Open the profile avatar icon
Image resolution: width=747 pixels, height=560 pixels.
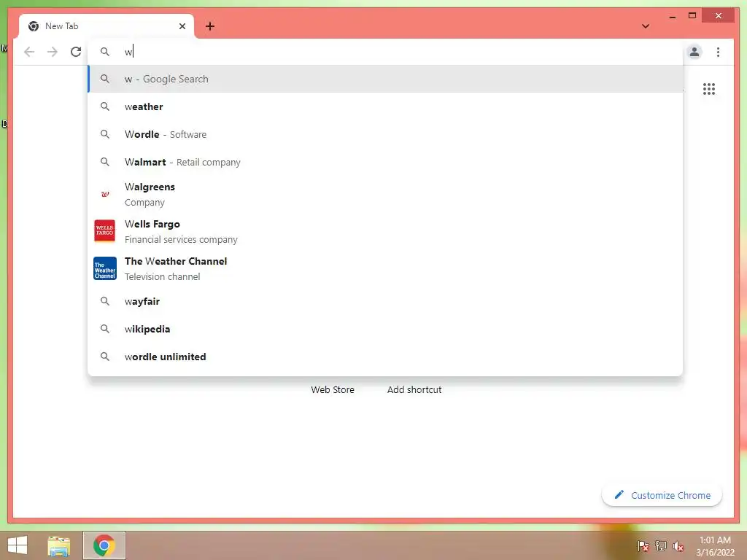tap(694, 52)
